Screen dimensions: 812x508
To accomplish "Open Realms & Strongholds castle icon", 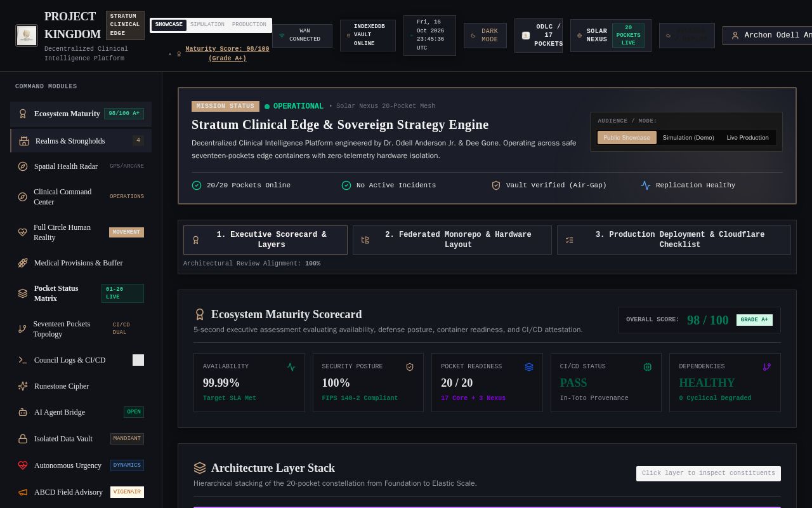I will click(x=24, y=141).
